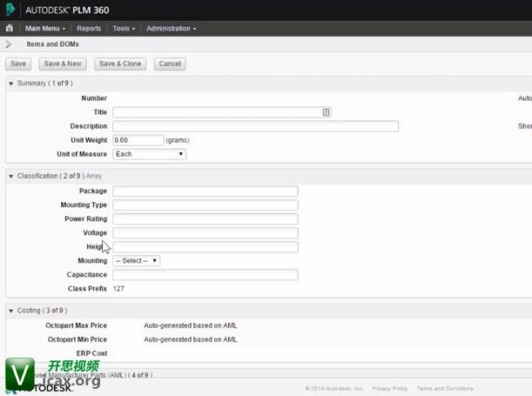Click the Cancel button
This screenshot has height=396, width=532.
170,64
